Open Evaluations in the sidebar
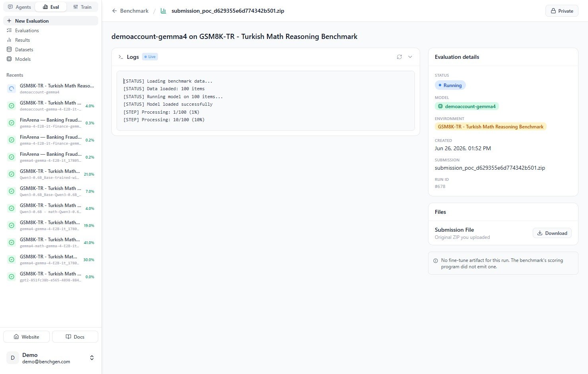Image resolution: width=588 pixels, height=374 pixels. coord(51,30)
